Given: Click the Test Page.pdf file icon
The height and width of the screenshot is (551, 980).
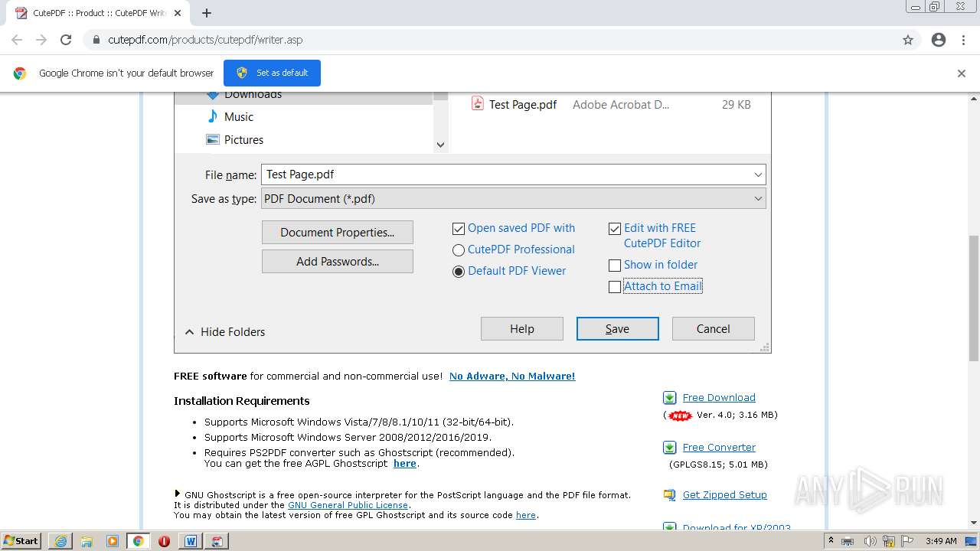Looking at the screenshot, I should click(x=478, y=104).
